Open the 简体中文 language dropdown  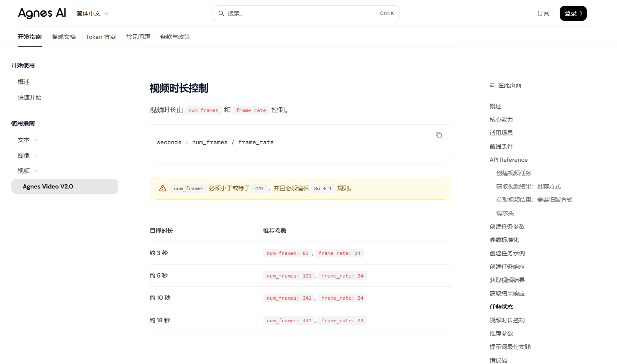[92, 13]
